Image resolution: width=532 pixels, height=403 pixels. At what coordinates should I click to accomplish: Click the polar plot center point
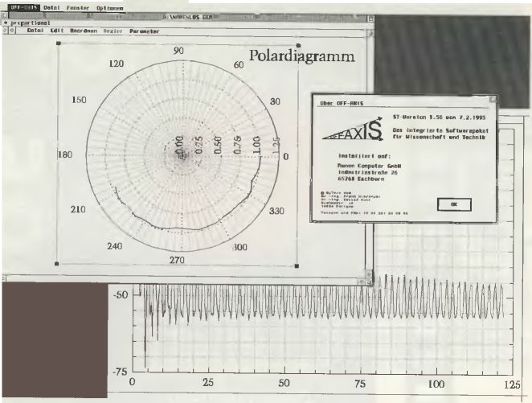[179, 154]
